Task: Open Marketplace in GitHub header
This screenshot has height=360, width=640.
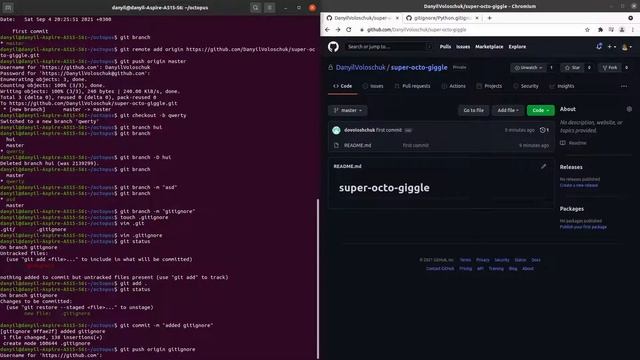Action: (489, 47)
